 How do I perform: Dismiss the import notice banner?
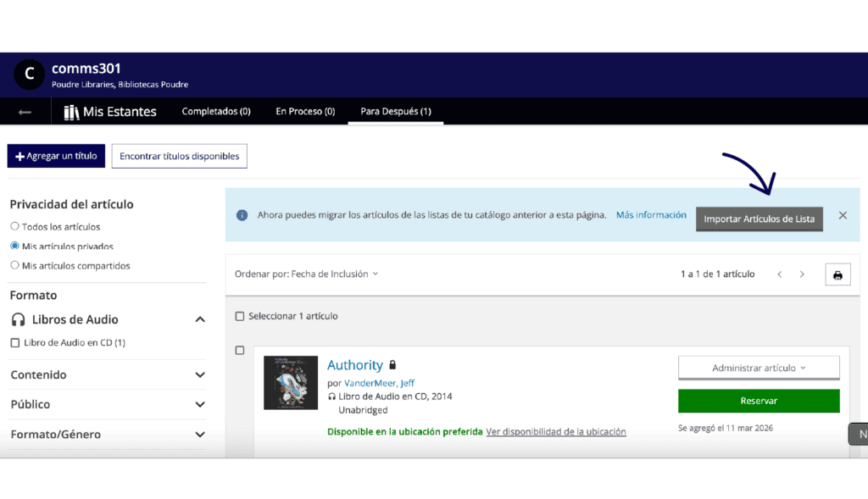(843, 215)
